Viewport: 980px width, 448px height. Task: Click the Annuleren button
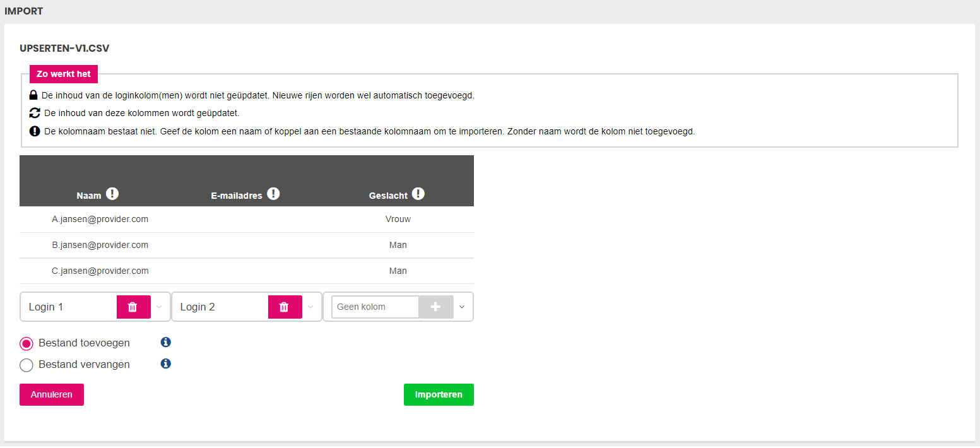(52, 394)
